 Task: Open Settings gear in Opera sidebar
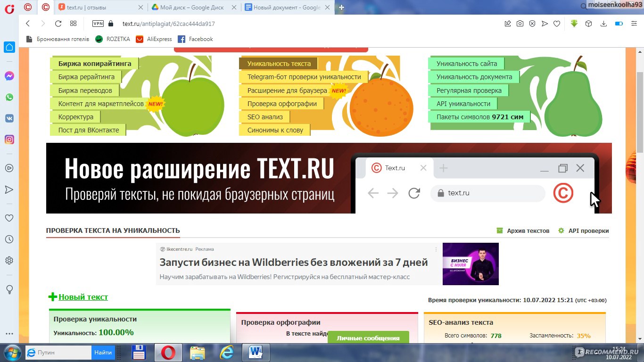pyautogui.click(x=9, y=261)
